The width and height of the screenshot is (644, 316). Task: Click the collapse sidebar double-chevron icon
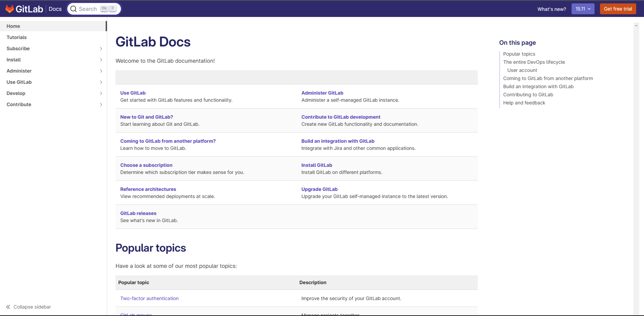tap(8, 307)
